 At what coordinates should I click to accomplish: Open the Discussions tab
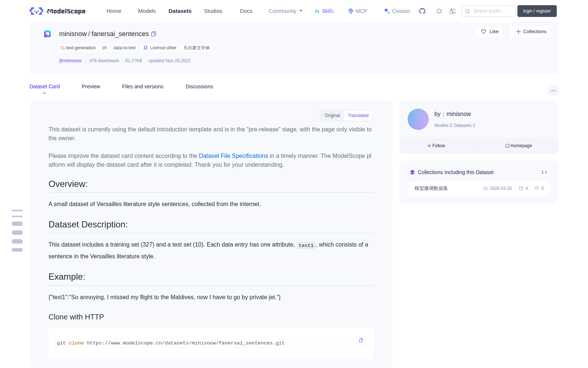[x=199, y=86]
